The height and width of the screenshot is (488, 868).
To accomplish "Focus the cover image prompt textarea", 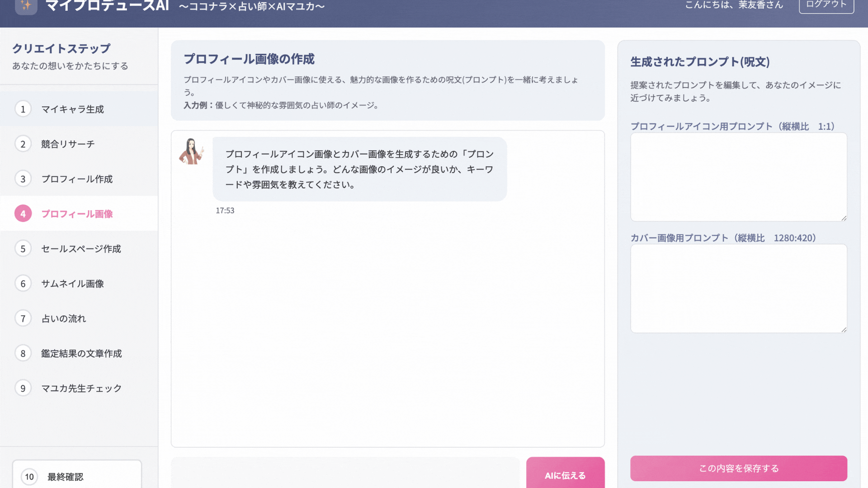I will 738,288.
